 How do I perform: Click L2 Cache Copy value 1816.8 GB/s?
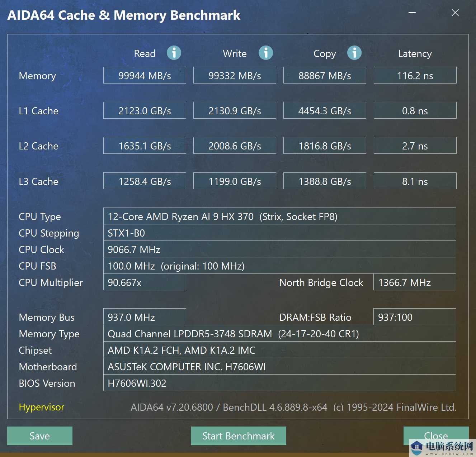(x=325, y=146)
